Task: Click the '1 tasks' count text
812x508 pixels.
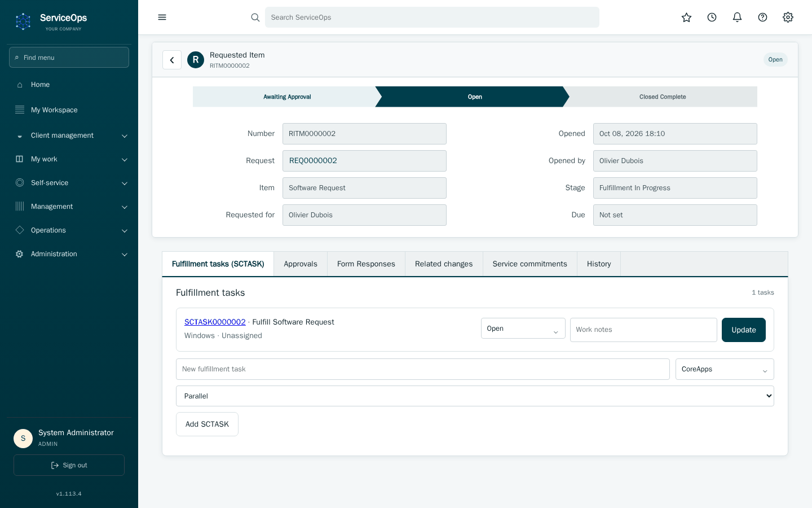Action: tap(762, 292)
